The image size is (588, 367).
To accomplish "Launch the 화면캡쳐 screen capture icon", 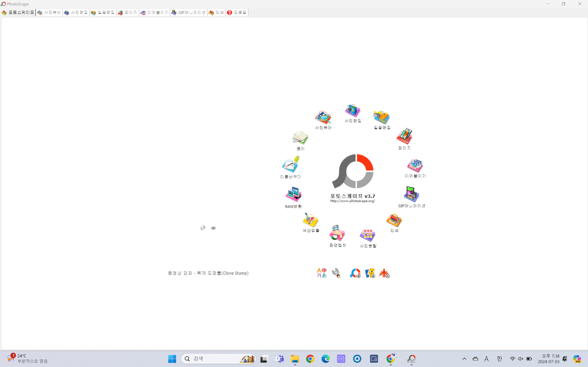I will (337, 233).
